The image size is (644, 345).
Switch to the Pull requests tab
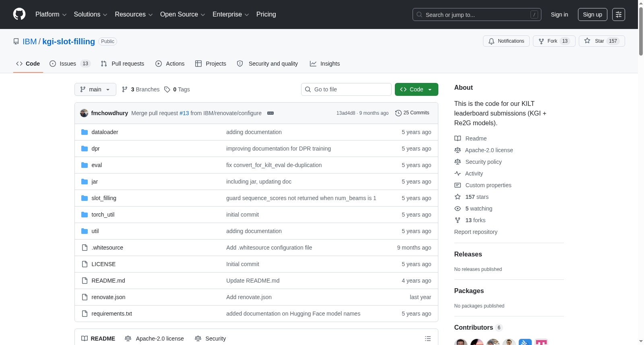pos(122,64)
